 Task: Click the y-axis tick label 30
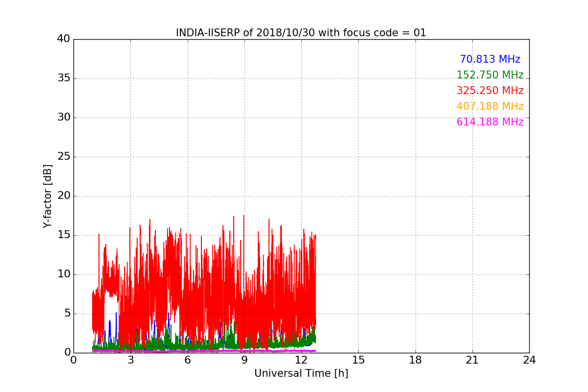63,118
